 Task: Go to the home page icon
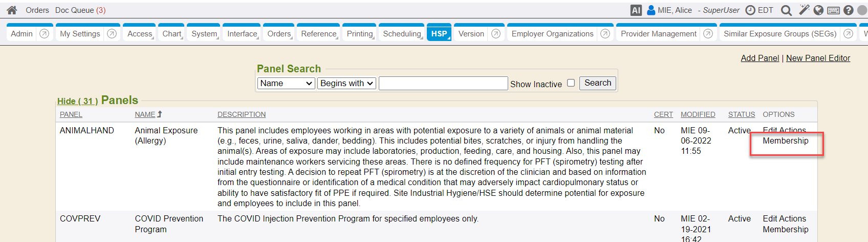tap(12, 10)
